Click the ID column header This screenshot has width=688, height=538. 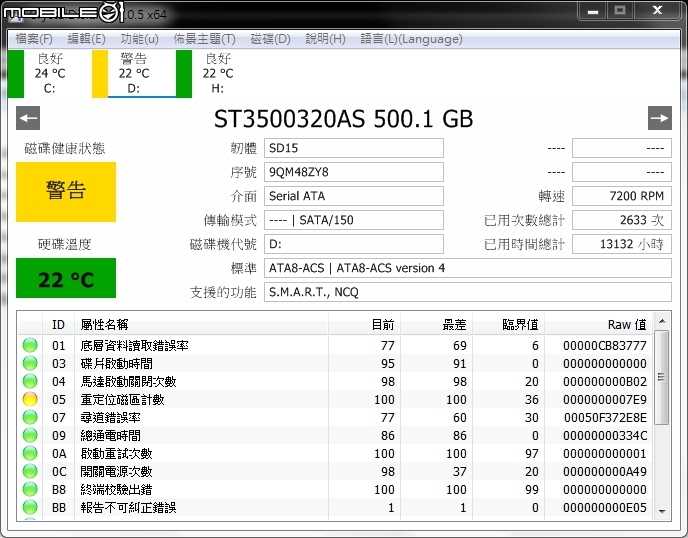click(58, 324)
